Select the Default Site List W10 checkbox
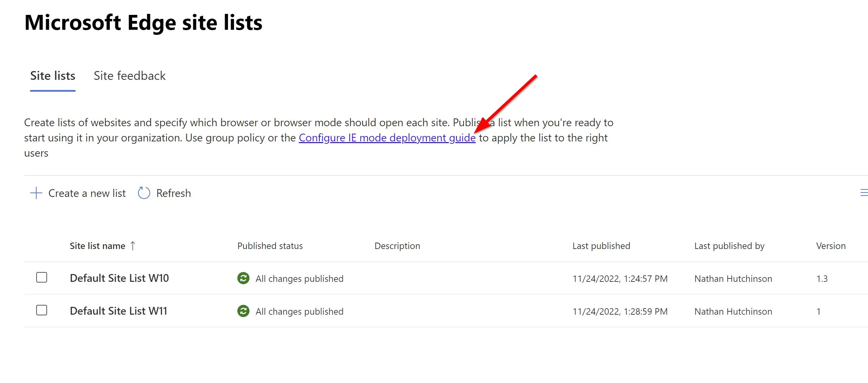 point(42,278)
